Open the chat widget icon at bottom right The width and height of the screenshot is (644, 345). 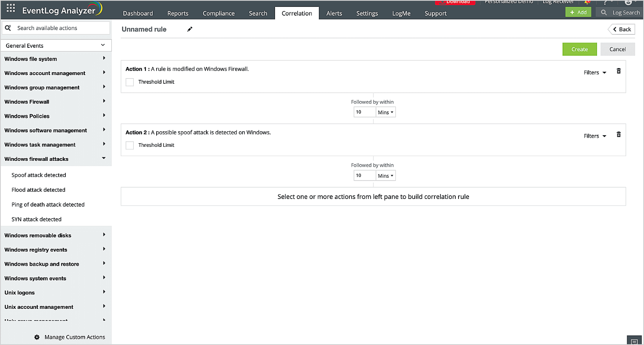[634, 341]
